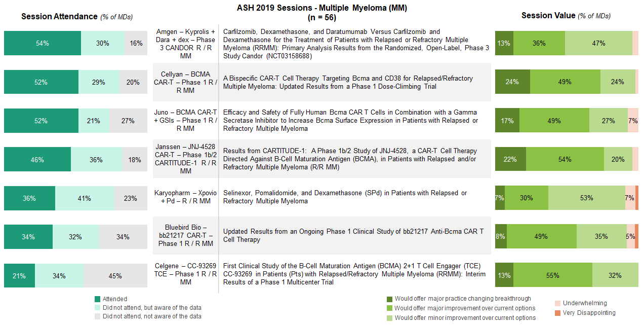Click the 49% major improvement bar for Cellyan
Image resolution: width=644 pixels, height=325 pixels.
click(565, 82)
